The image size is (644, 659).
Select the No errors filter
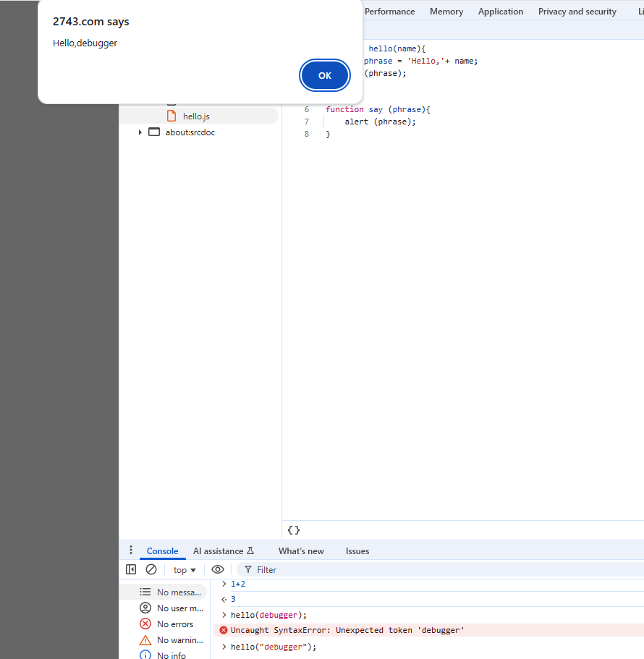(166, 624)
